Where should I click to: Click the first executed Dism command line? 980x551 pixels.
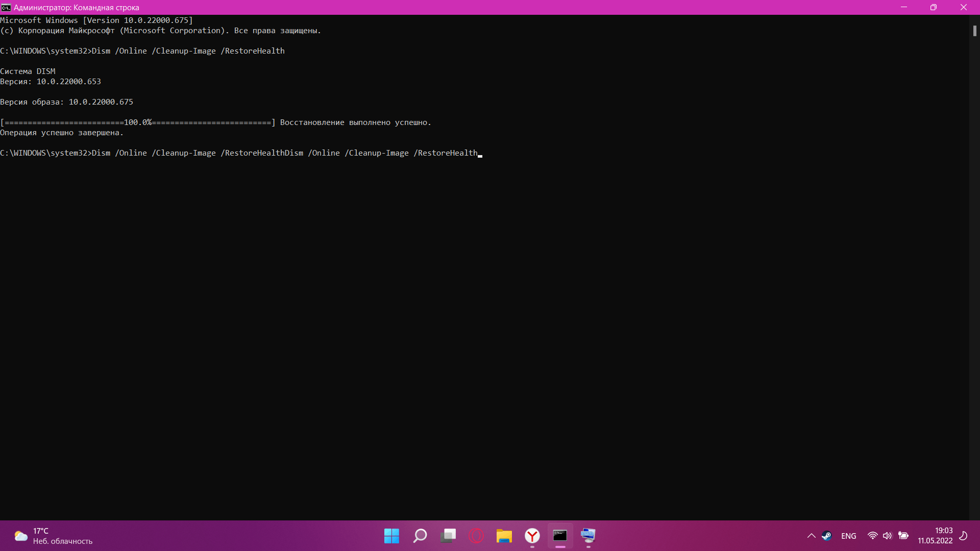pyautogui.click(x=142, y=51)
